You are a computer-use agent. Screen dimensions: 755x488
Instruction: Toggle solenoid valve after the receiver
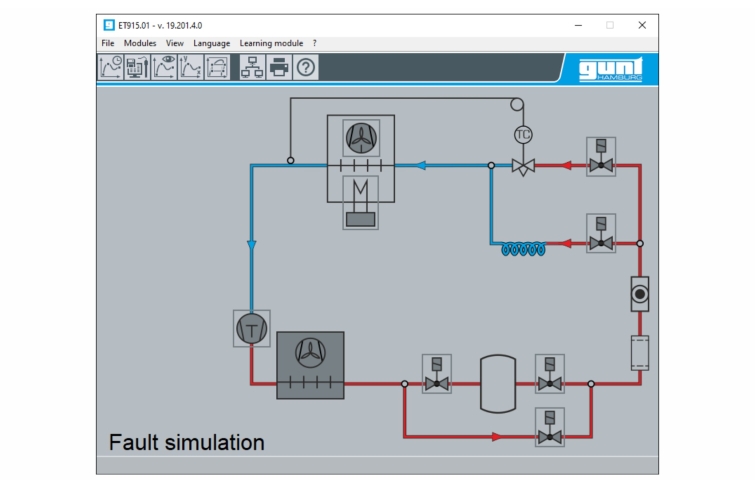(x=550, y=374)
